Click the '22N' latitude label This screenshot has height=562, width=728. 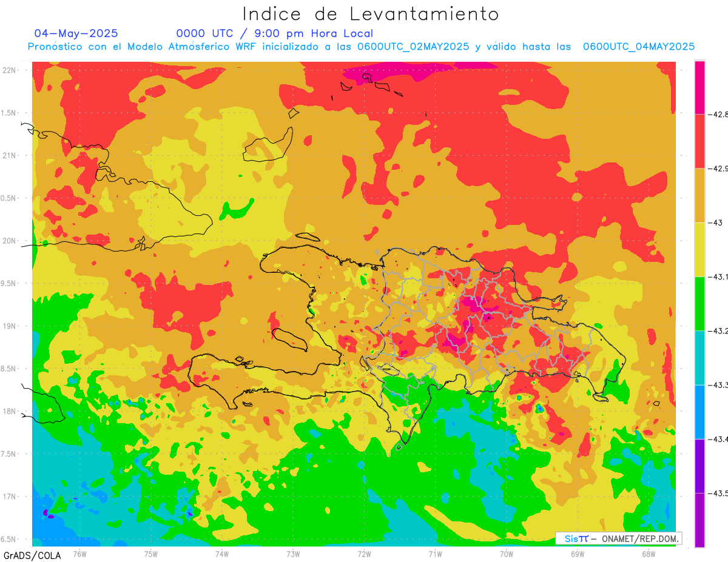pos(10,70)
